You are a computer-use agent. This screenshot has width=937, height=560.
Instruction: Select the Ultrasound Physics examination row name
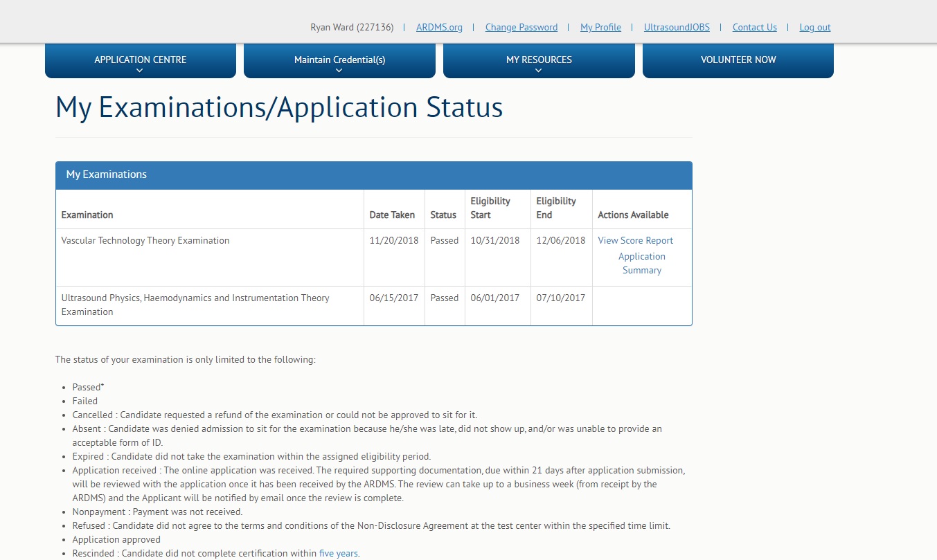click(195, 305)
